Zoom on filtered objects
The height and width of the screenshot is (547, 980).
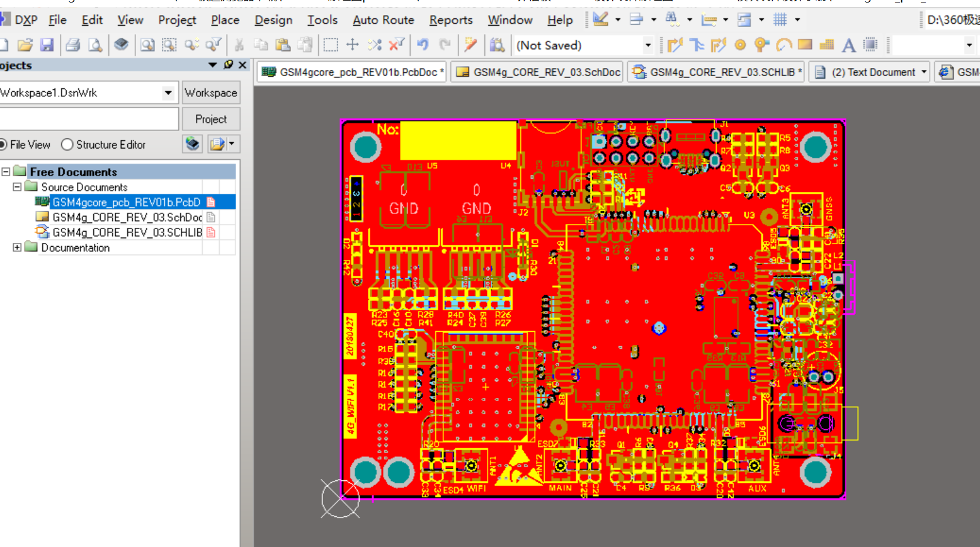coord(214,45)
